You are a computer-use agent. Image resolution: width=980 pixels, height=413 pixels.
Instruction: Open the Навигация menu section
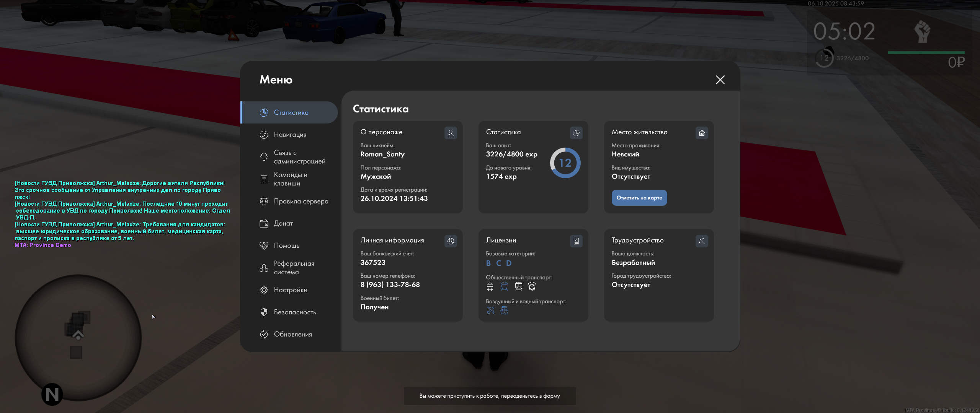tap(290, 135)
